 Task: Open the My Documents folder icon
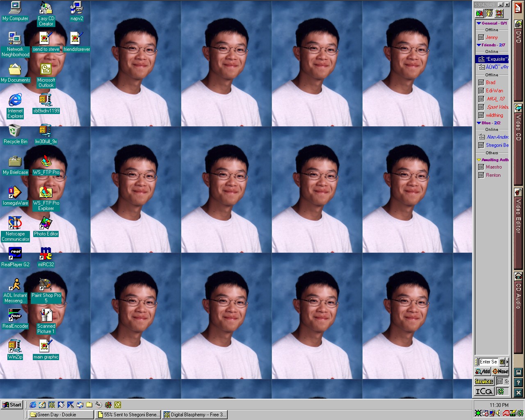click(x=15, y=73)
